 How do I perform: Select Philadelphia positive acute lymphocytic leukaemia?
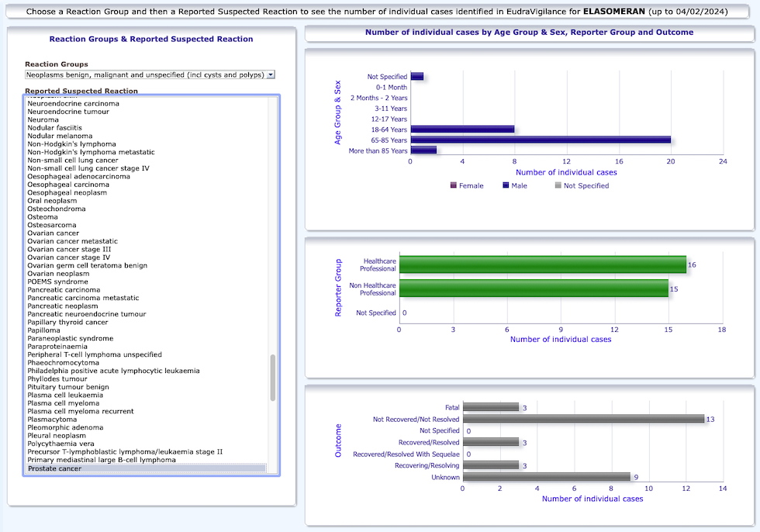pos(113,371)
